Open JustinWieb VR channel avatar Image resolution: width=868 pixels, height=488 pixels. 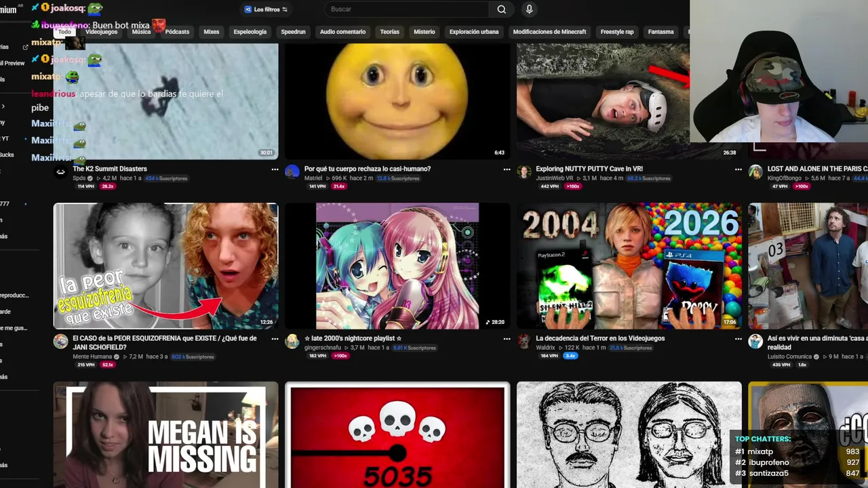pyautogui.click(x=524, y=171)
